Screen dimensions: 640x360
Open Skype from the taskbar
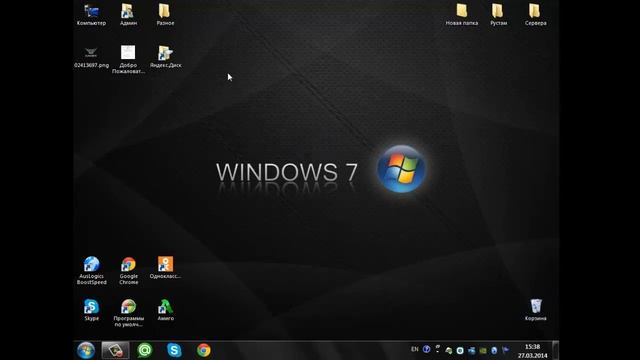[x=174, y=350]
